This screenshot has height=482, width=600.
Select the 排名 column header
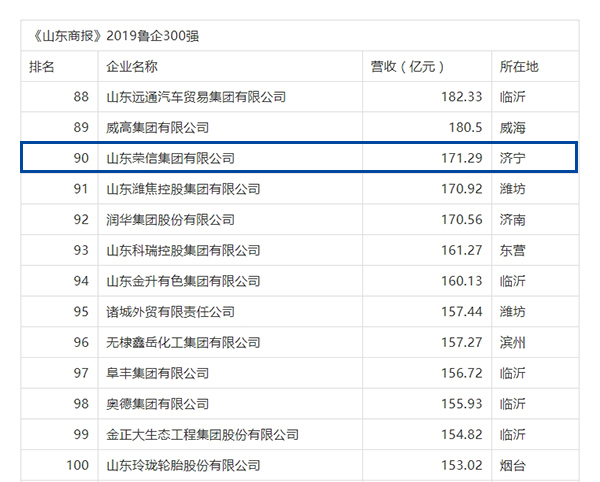(42, 66)
